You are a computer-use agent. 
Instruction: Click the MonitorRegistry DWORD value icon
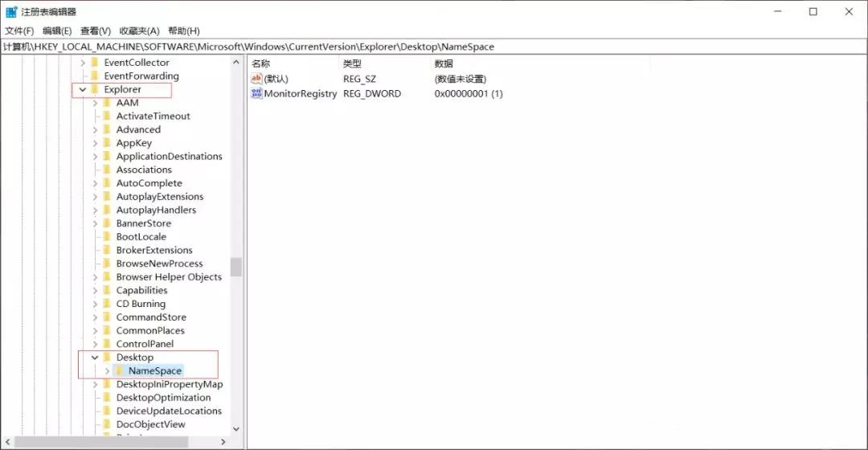click(256, 93)
